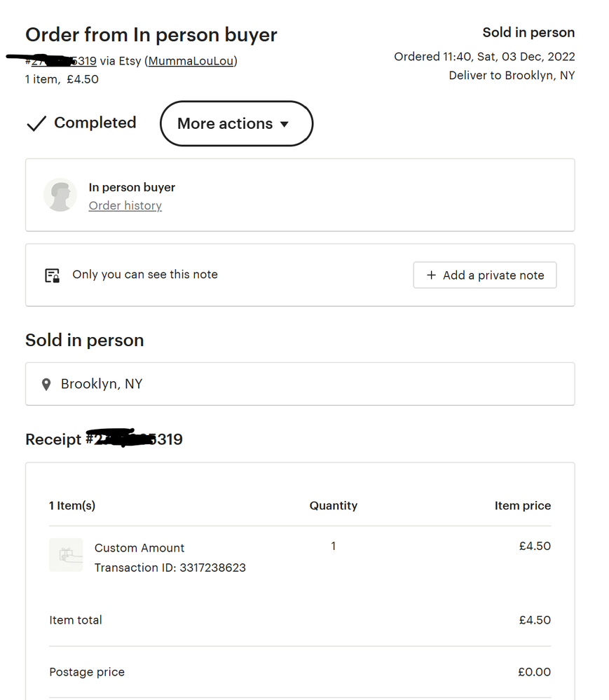Click the location pin icon
609x700 pixels.
point(46,384)
